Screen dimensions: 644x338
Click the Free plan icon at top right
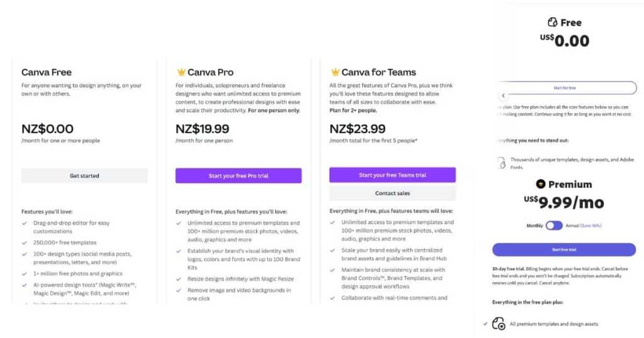click(553, 23)
